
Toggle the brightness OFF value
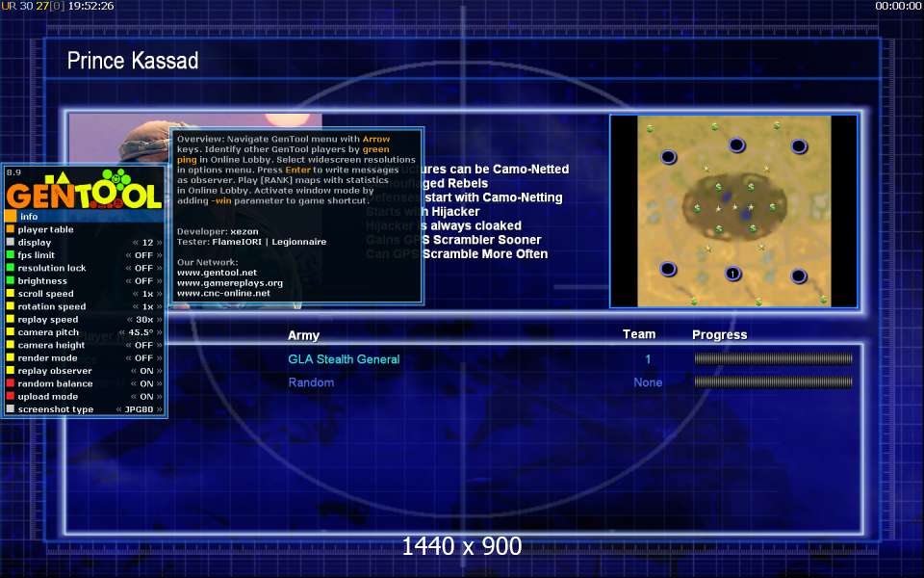(143, 281)
